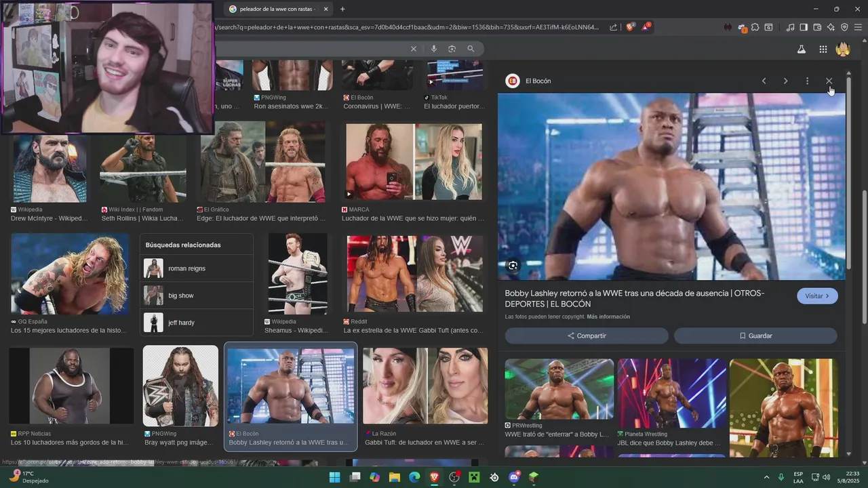868x488 pixels.
Task: Open the extension with orange warning badge
Action: point(742,27)
